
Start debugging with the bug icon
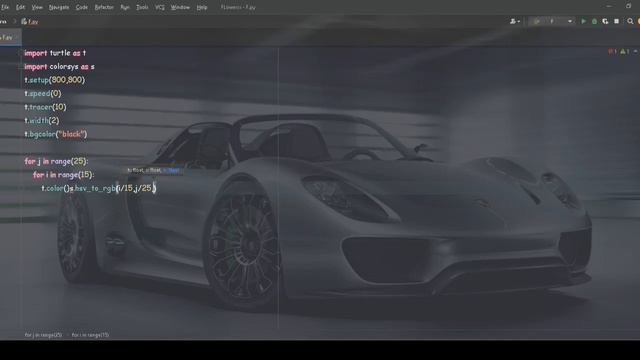pyautogui.click(x=595, y=21)
